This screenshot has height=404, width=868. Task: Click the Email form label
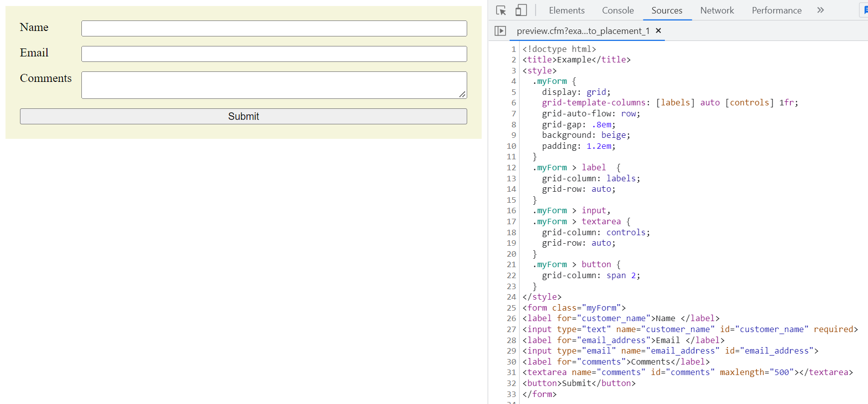click(34, 53)
